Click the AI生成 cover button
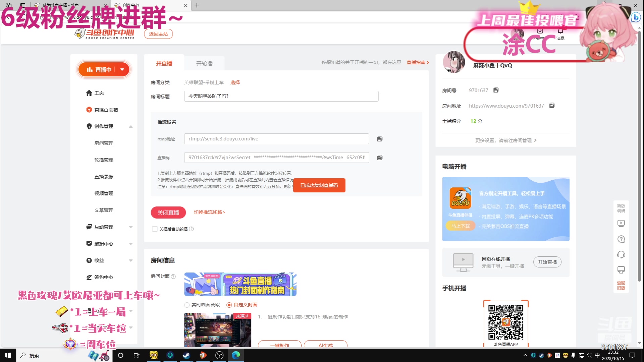Viewport: 644px width, 362px height. [325, 344]
